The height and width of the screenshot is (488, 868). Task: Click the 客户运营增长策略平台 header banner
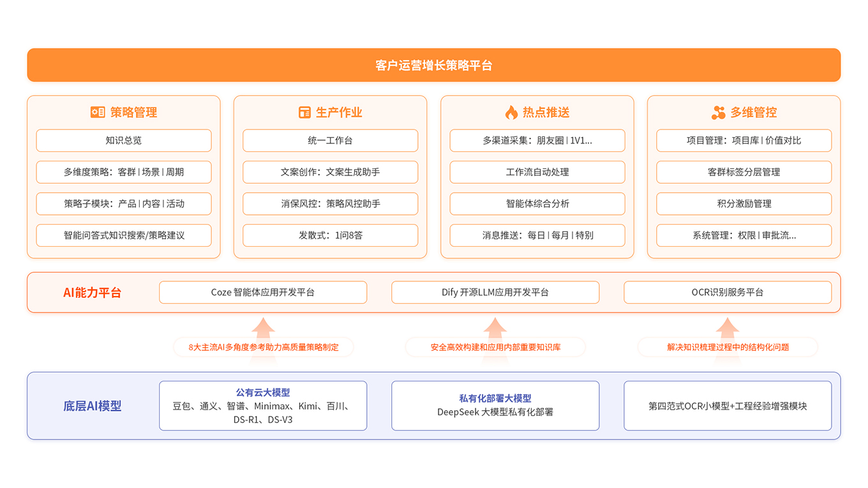(433, 64)
